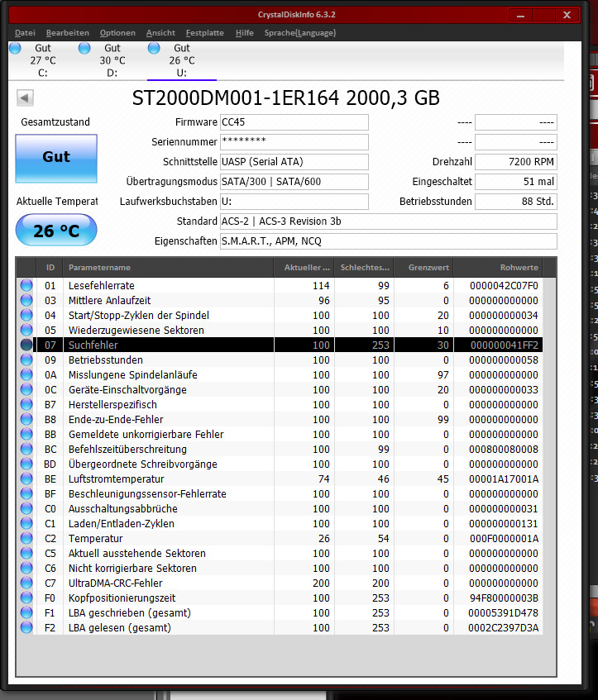Click the Rohwerte column header
This screenshot has height=700, width=598.
[498, 268]
